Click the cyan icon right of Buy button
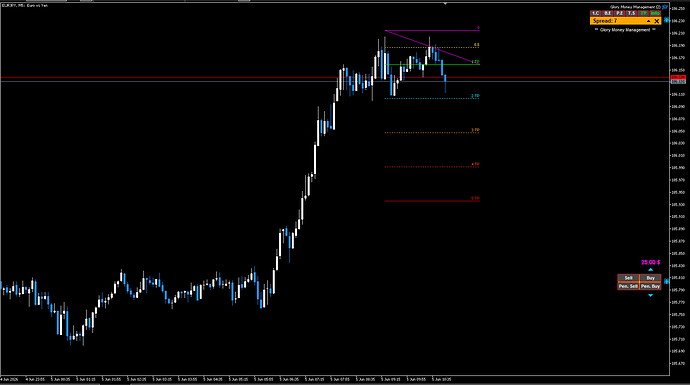The height and width of the screenshot is (385, 690). coord(666,281)
